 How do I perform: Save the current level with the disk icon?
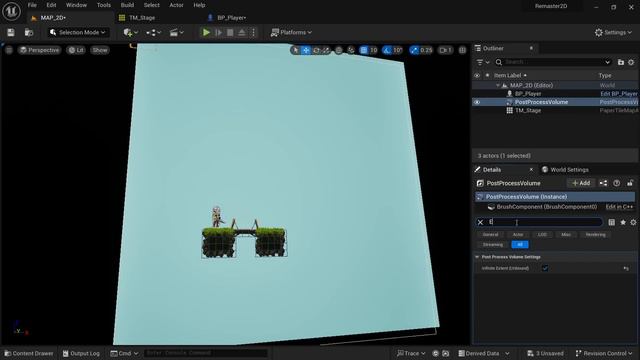pos(11,32)
